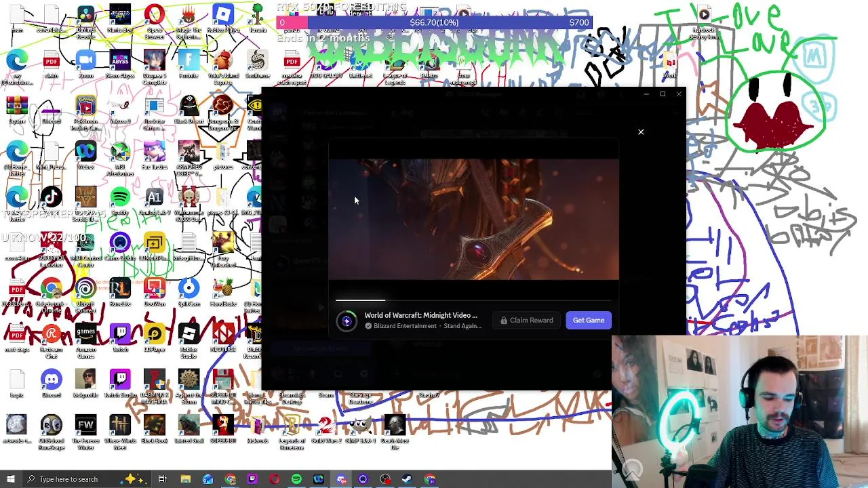This screenshot has width=868, height=488.
Task: Open RuneLite desktop shortcut
Action: [120, 293]
